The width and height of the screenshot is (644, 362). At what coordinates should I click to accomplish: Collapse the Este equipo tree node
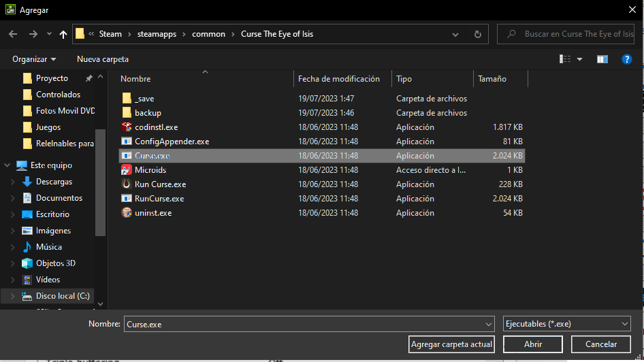7,165
